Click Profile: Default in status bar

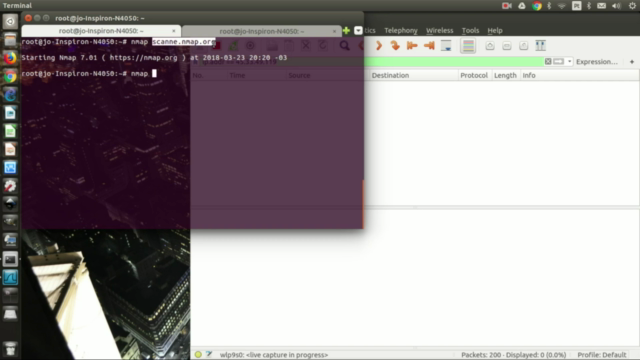point(602,355)
